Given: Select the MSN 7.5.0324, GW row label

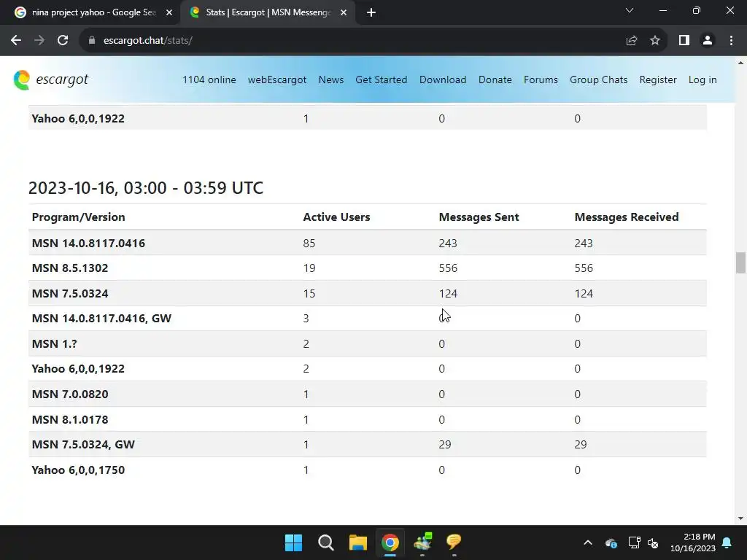Looking at the screenshot, I should pyautogui.click(x=83, y=445).
